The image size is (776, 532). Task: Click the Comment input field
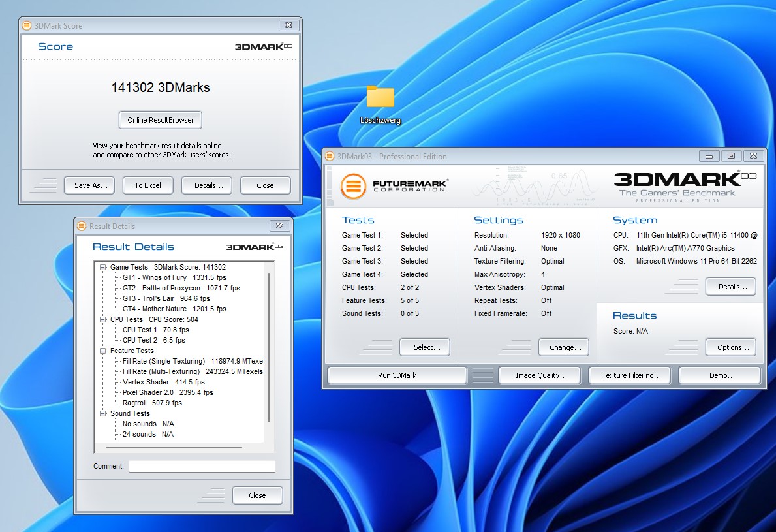click(202, 466)
